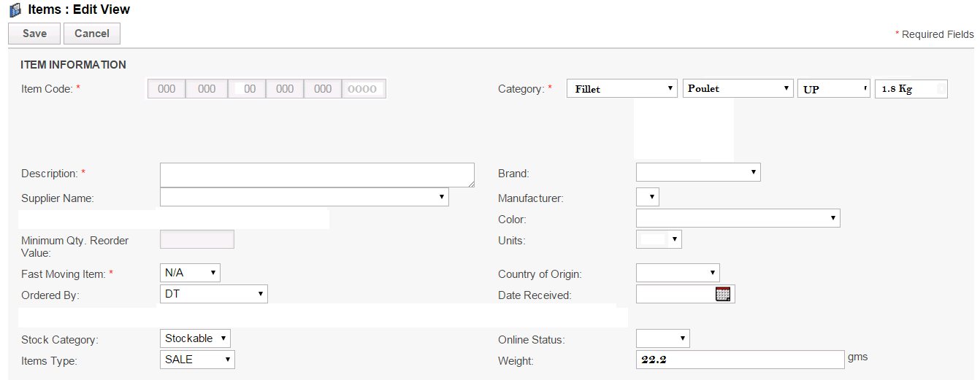Click into the Description text area
Viewport: 980px width, 380px height.
(317, 175)
